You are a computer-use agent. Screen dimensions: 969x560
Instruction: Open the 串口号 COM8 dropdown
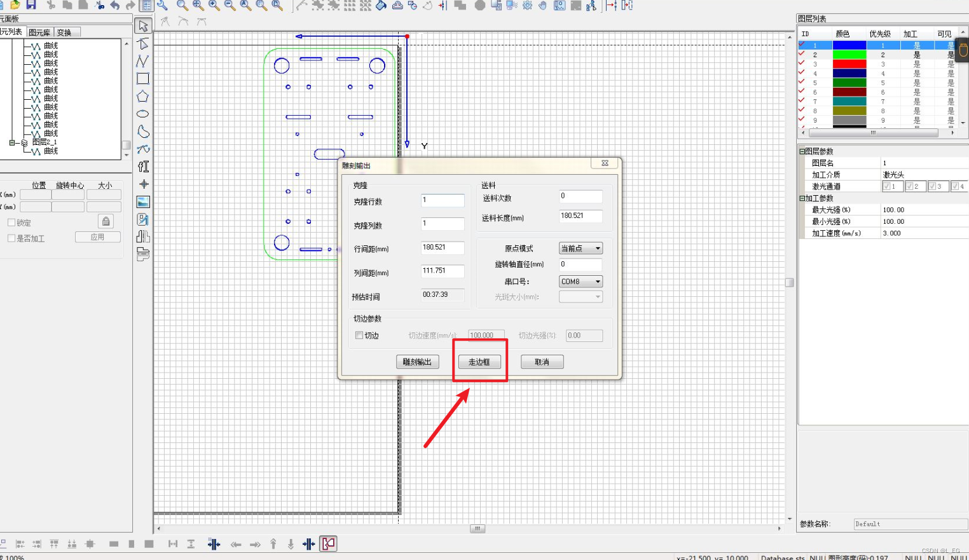pos(581,282)
